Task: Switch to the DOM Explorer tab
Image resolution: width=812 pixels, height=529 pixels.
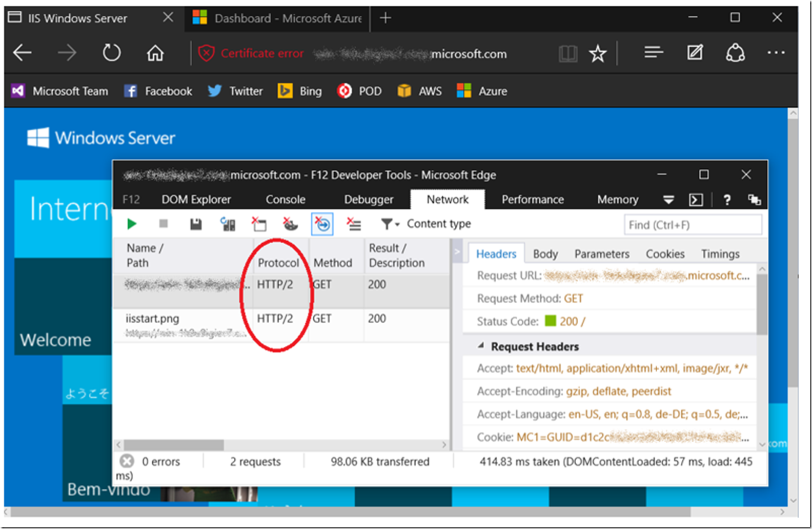Action: tap(196, 200)
